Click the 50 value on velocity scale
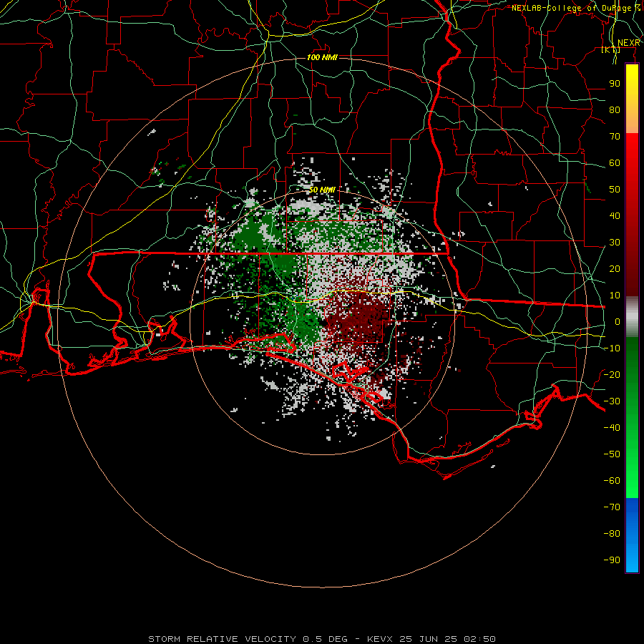The height and width of the screenshot is (644, 644). pyautogui.click(x=615, y=190)
